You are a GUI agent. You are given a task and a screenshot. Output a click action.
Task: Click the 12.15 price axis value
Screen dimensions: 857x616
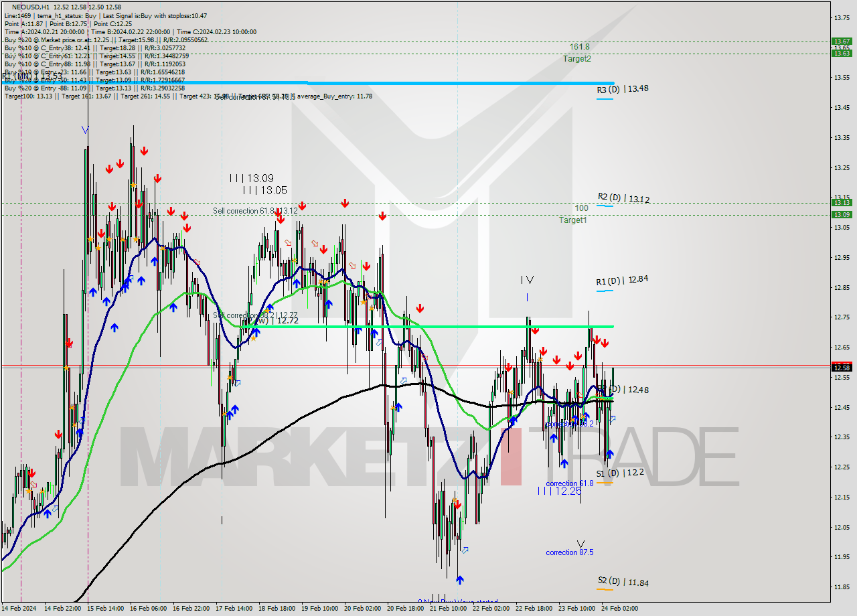(841, 497)
